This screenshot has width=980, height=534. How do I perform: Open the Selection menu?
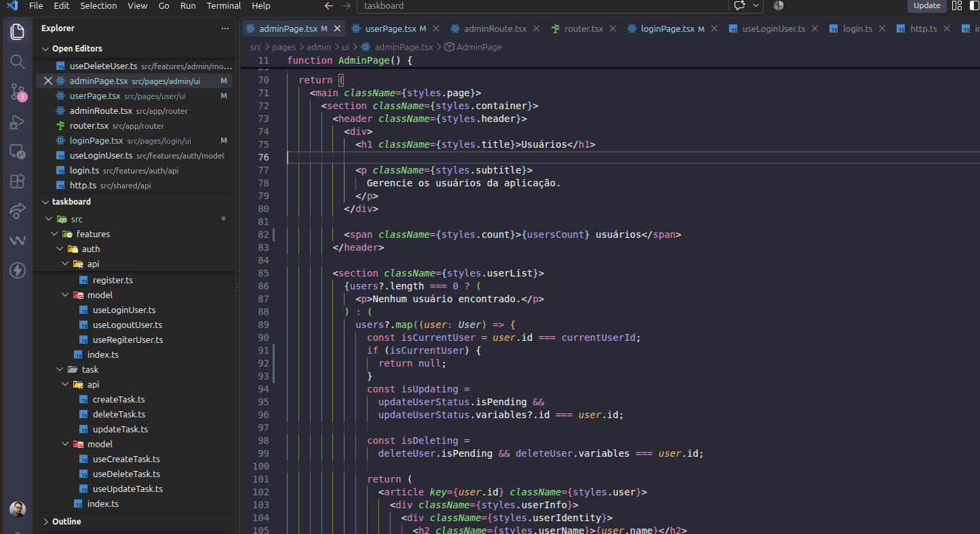[x=98, y=6]
